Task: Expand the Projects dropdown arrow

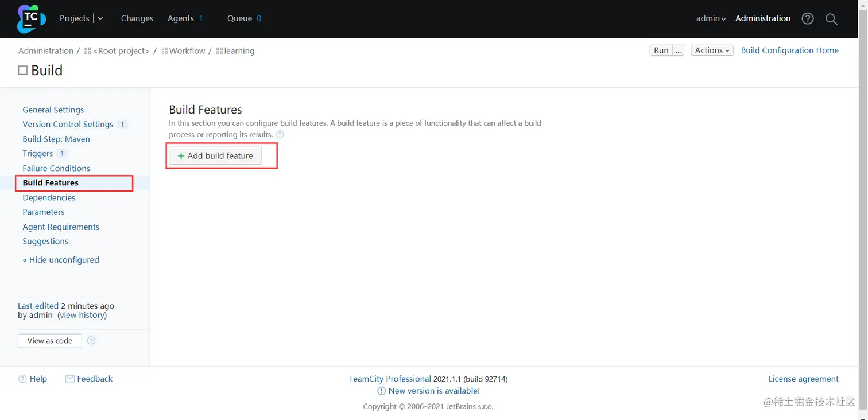Action: (x=100, y=18)
